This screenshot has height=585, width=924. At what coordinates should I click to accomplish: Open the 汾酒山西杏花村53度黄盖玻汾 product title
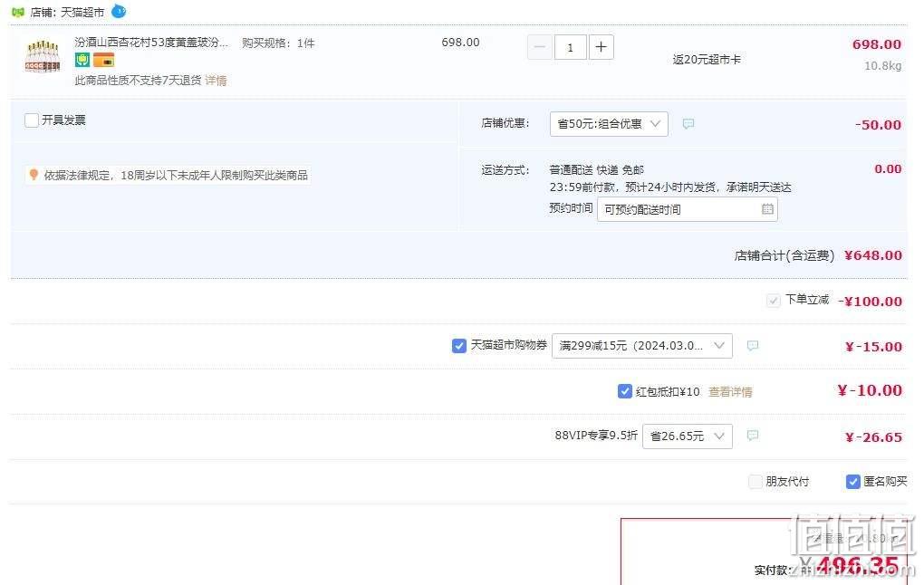pyautogui.click(x=151, y=43)
